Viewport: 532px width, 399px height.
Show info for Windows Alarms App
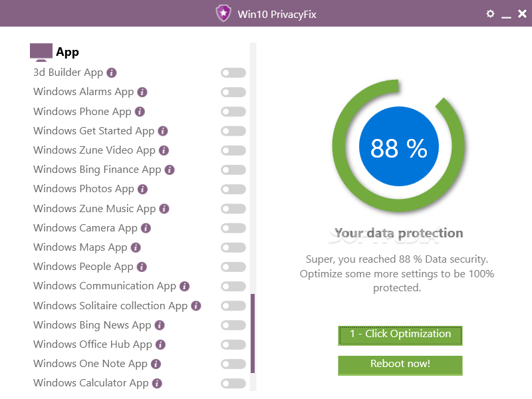[x=142, y=92]
